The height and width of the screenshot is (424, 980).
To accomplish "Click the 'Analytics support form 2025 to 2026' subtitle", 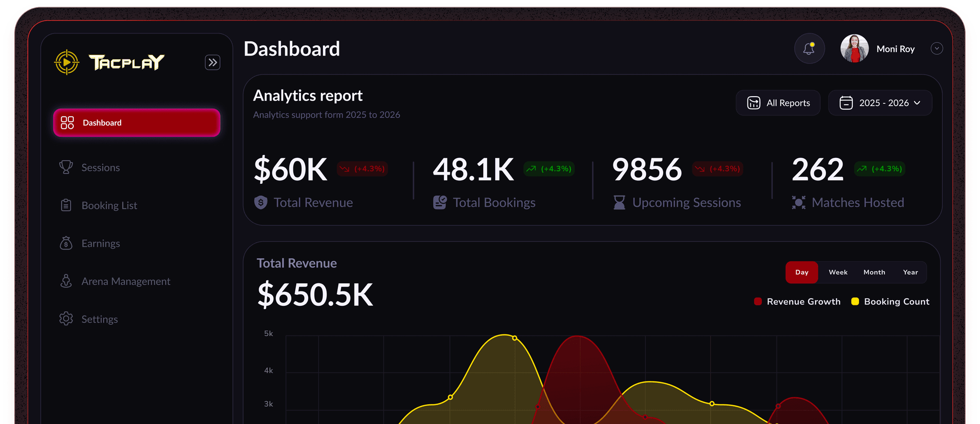I will click(326, 115).
